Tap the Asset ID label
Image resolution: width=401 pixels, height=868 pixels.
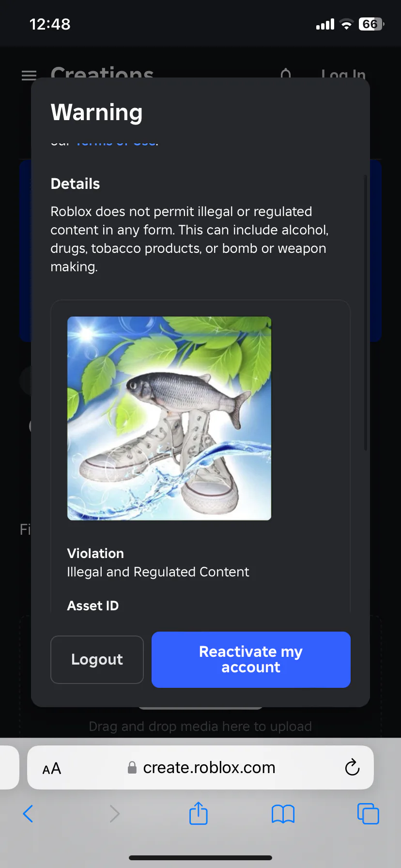(93, 605)
